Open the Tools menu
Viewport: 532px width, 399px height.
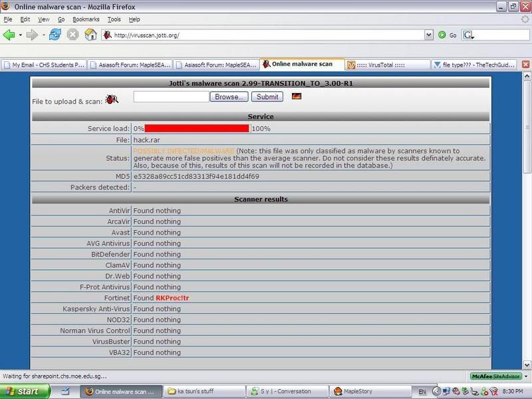click(x=114, y=19)
